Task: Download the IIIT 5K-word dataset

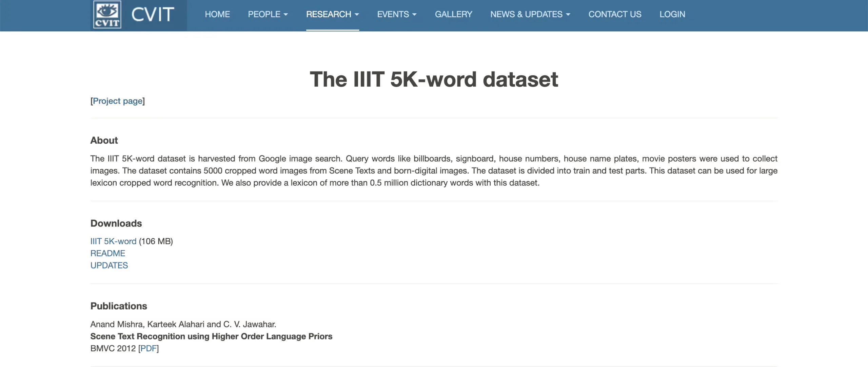Action: click(x=113, y=241)
